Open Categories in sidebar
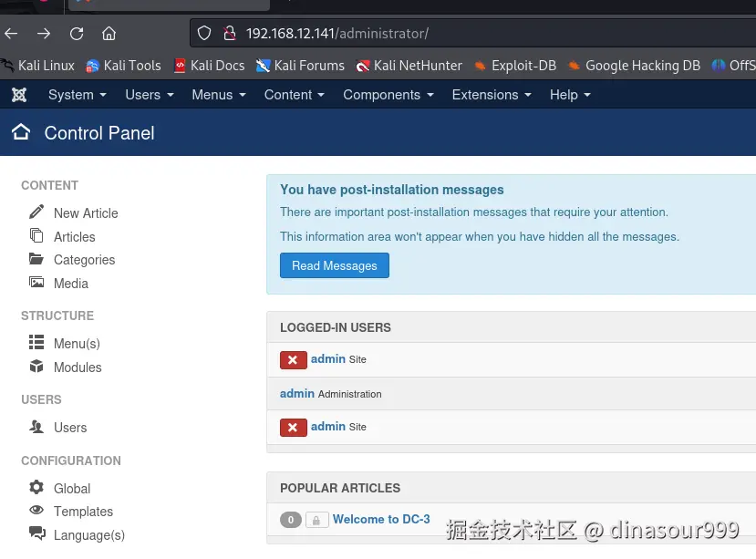Screen dimensions: 756x559 (x=85, y=260)
